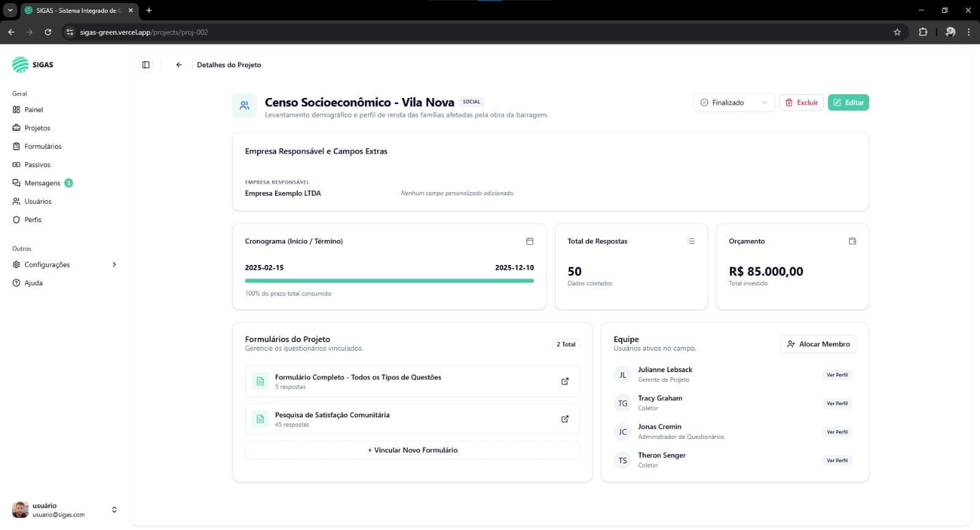Bookmark this page with the star icon
This screenshot has width=980, height=530.
(x=897, y=32)
